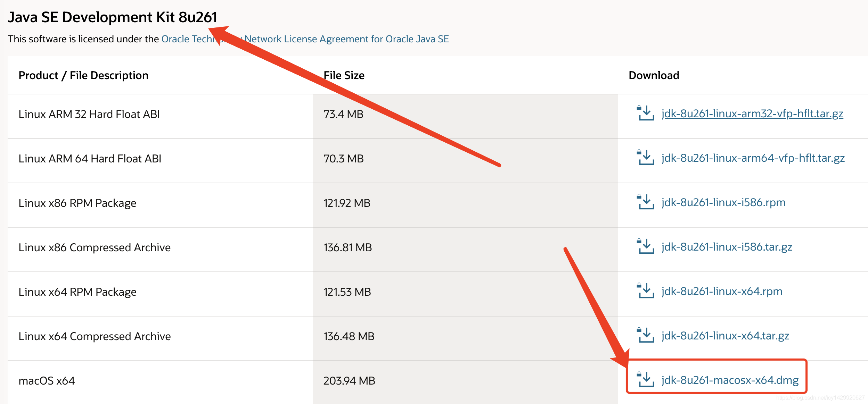The width and height of the screenshot is (868, 404).
Task: Click the 'Download' column header
Action: click(x=654, y=75)
